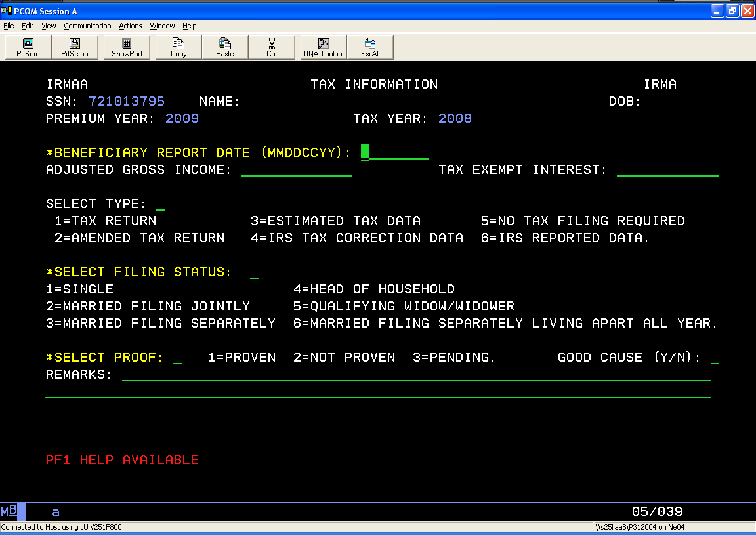Click the PrtScrn toolbar icon
This screenshot has height=535, width=756.
coord(28,47)
